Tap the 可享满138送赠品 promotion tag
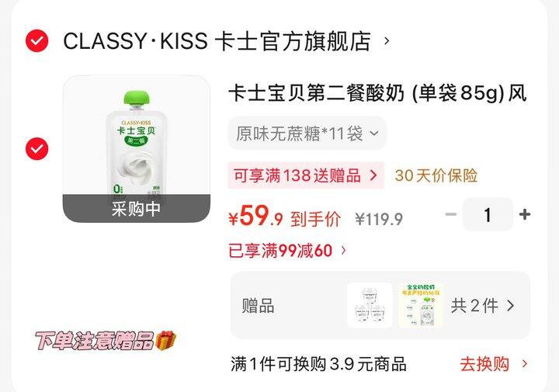 (306, 175)
